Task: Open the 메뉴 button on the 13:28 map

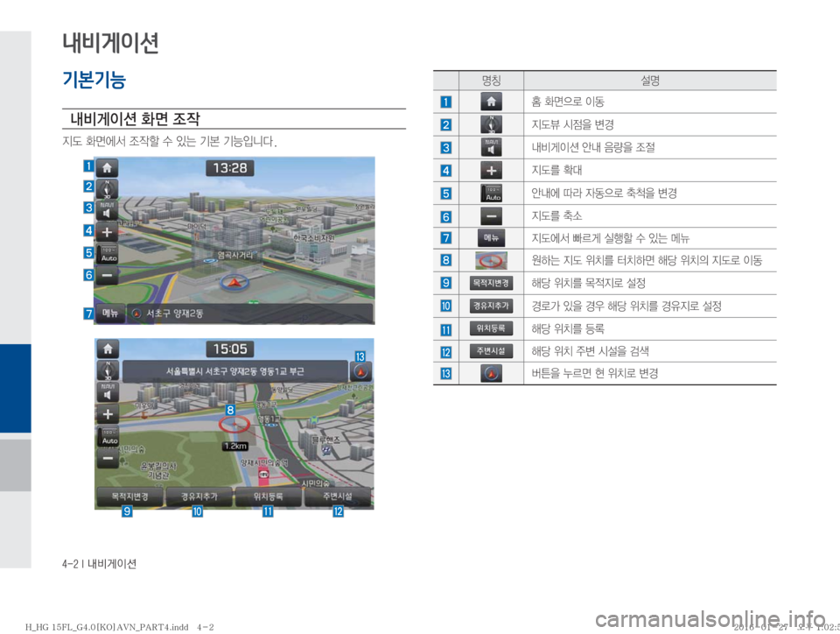Action: [x=111, y=313]
